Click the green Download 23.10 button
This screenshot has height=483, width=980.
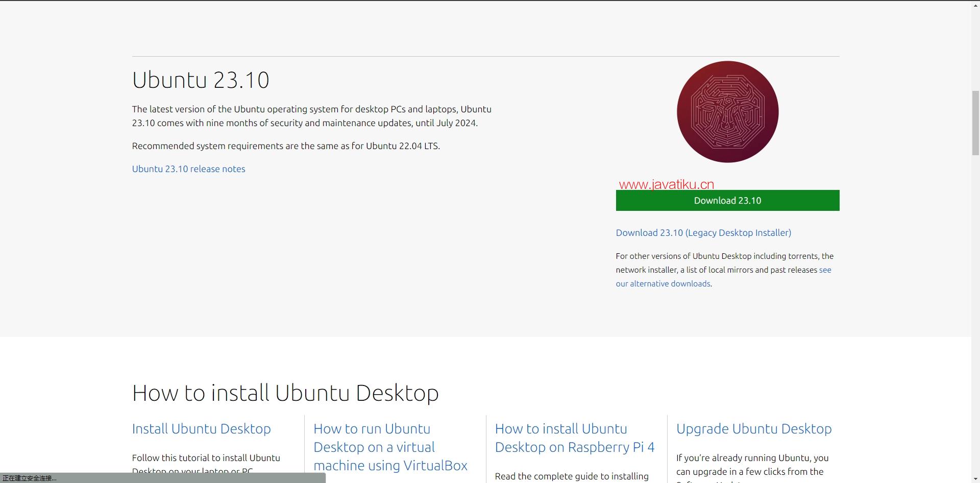727,200
